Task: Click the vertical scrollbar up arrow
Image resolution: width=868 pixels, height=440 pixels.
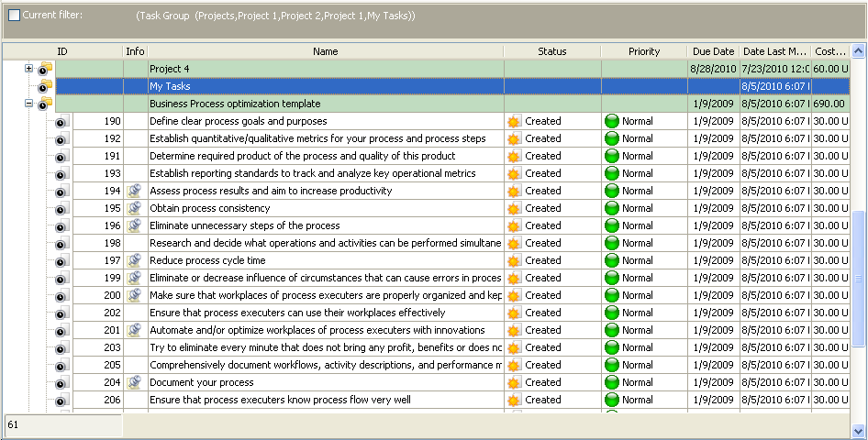Action: (859, 50)
